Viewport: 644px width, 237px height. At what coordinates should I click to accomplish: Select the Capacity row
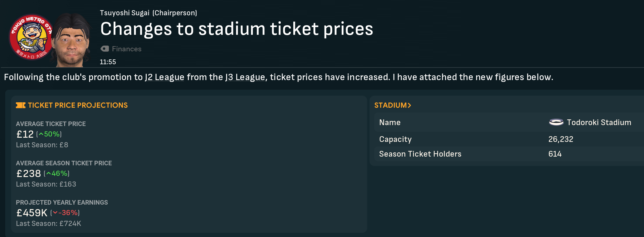click(507, 139)
